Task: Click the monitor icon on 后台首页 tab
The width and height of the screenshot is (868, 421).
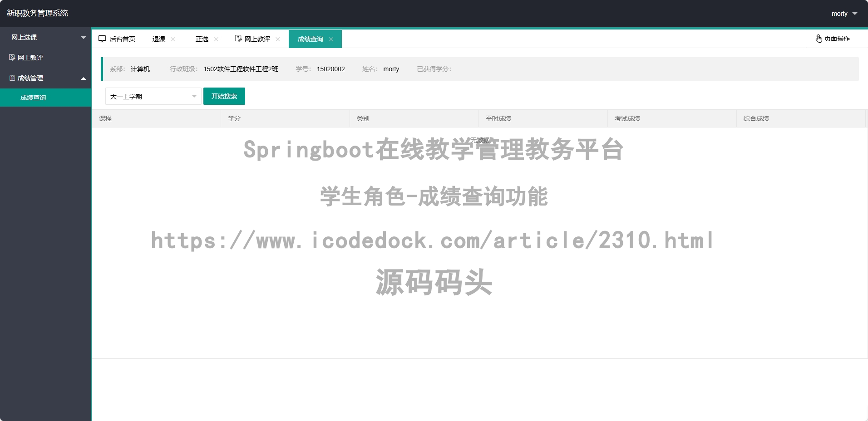Action: 102,39
